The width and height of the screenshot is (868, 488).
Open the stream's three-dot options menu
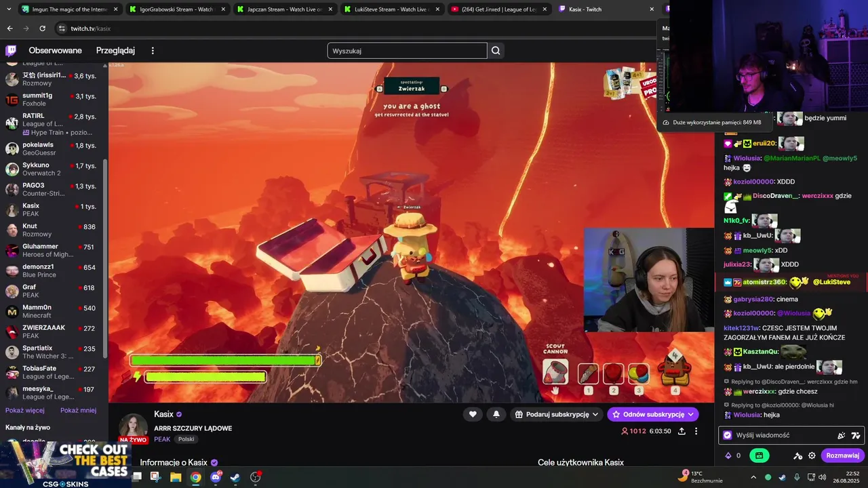point(696,431)
